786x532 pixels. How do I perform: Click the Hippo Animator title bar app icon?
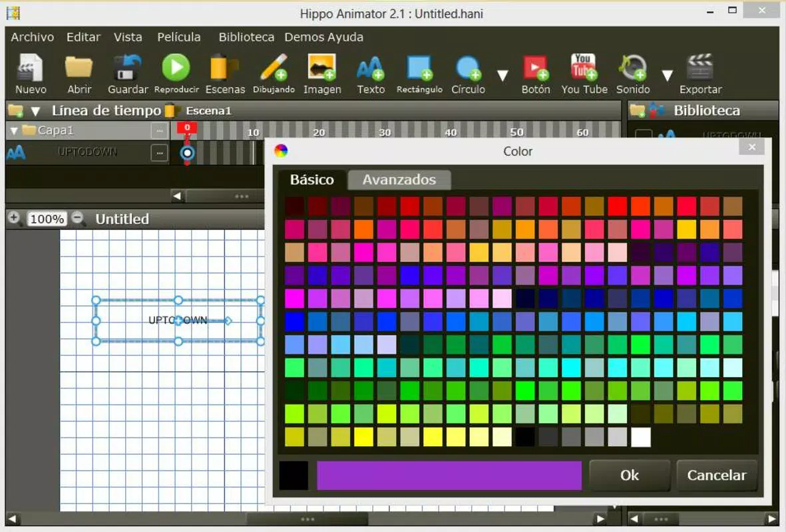13,13
